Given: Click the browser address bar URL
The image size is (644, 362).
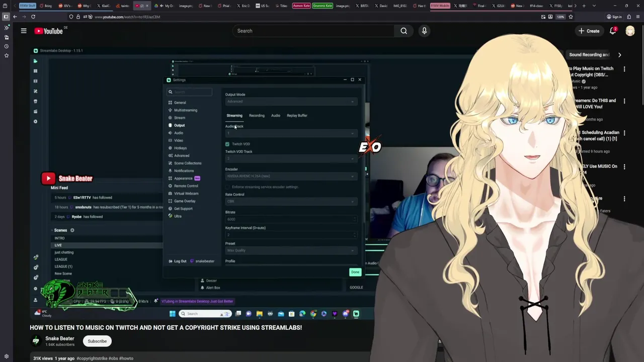Looking at the screenshot, I should [127, 17].
